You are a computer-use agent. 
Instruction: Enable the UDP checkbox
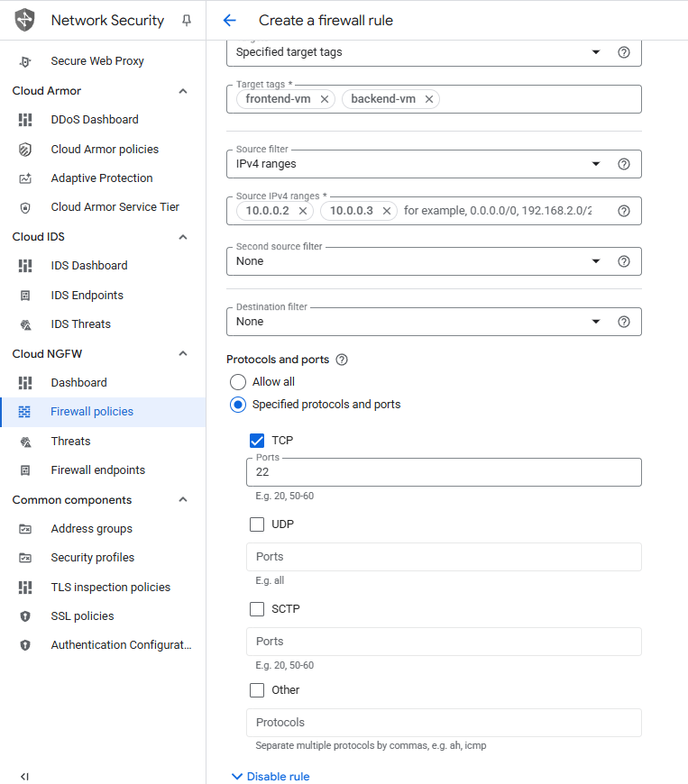[x=257, y=524]
